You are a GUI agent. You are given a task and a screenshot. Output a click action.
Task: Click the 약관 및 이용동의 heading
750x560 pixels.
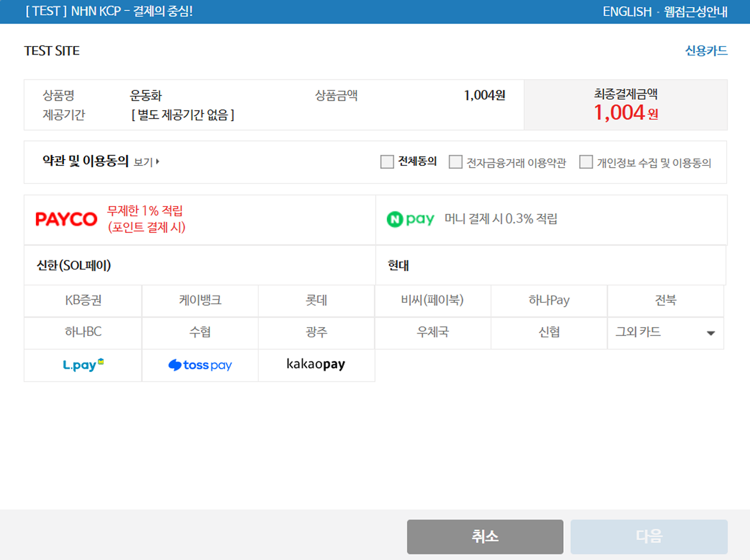(86, 161)
